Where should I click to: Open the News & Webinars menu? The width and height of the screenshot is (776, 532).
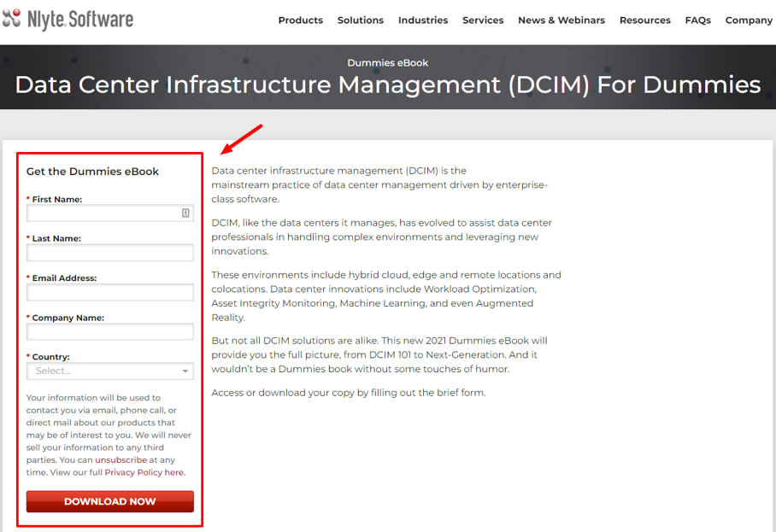(561, 20)
